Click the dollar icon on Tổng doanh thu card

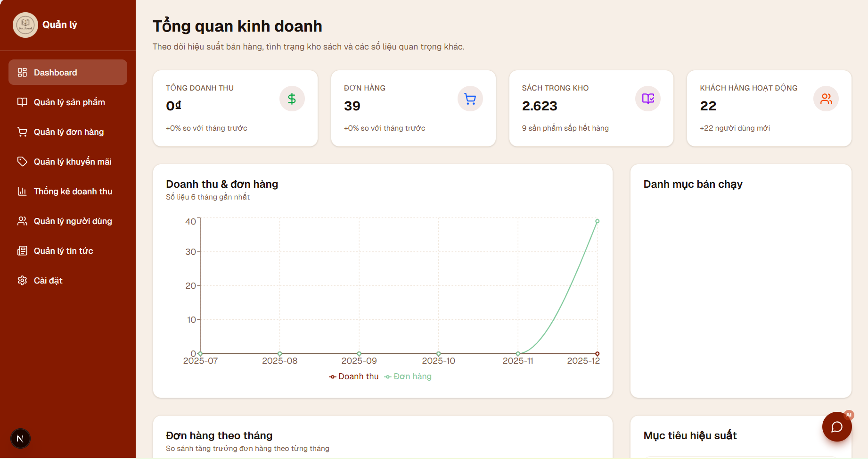click(292, 99)
